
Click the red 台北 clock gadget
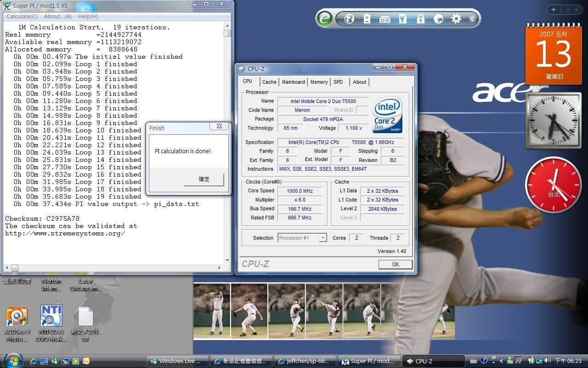point(553,185)
